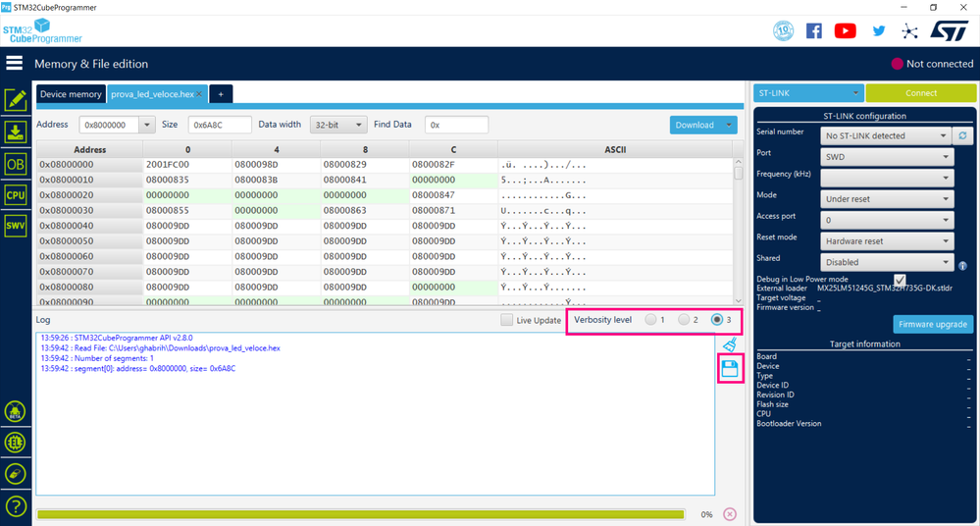Open the CPU panel in sidebar
Screen dimensions: 980x526
(x=15, y=195)
